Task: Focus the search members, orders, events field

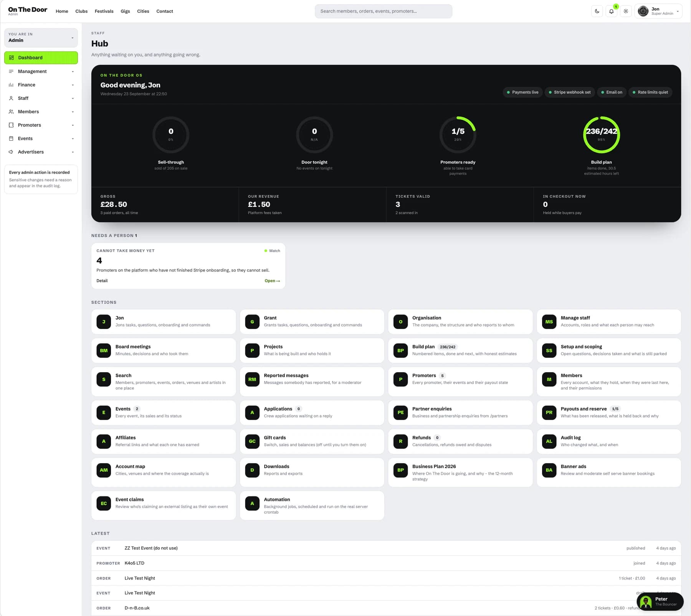Action: (384, 11)
